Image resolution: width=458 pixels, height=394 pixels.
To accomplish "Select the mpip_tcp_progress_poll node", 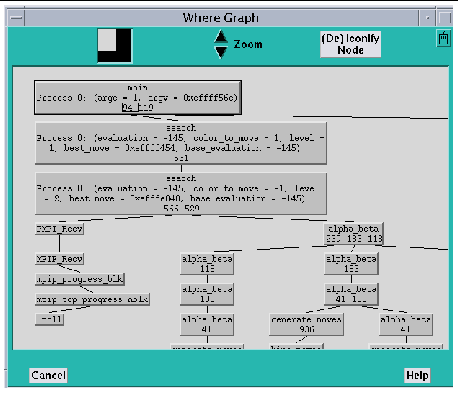I will click(92, 299).
